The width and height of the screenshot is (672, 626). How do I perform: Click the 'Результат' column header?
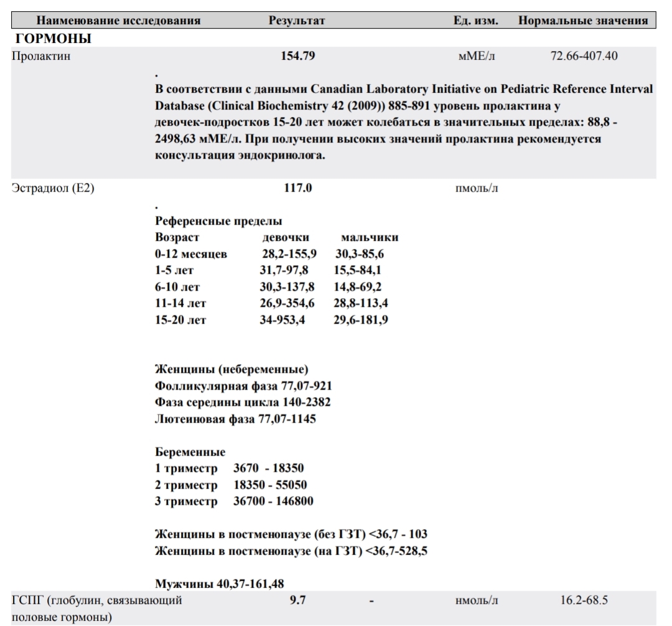[297, 21]
